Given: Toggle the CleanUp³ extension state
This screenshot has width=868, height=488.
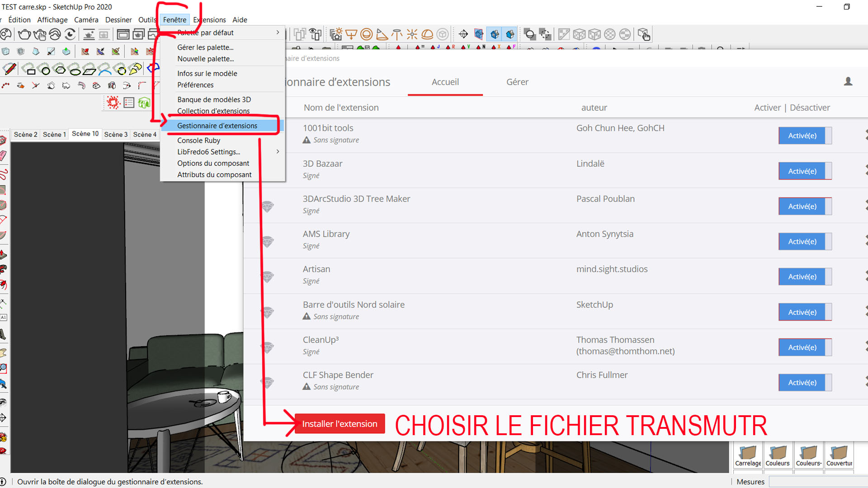Looking at the screenshot, I should point(805,347).
